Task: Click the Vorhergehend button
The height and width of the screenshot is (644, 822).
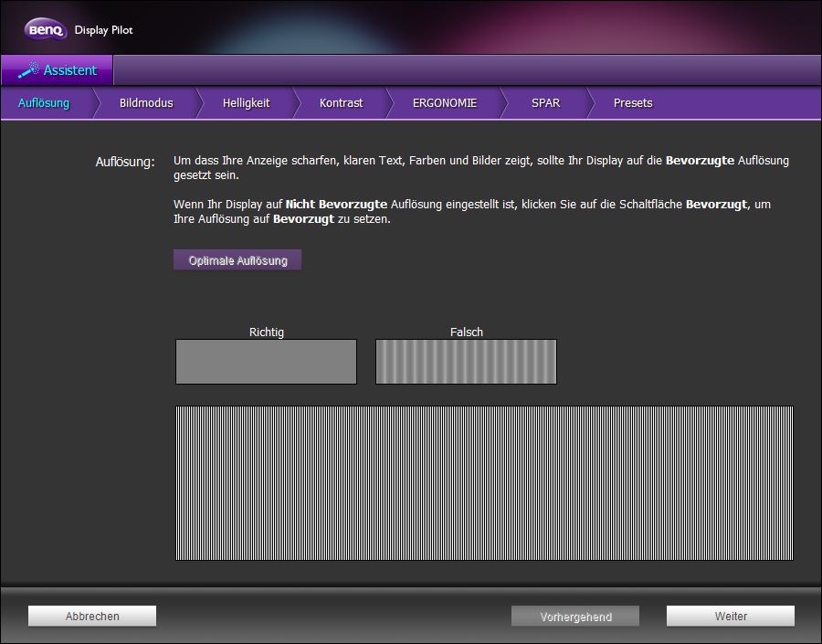Action: coord(575,617)
